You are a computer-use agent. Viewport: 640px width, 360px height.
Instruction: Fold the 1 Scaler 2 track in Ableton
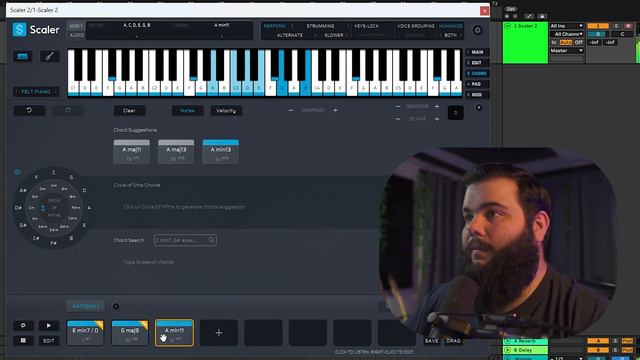coord(508,26)
